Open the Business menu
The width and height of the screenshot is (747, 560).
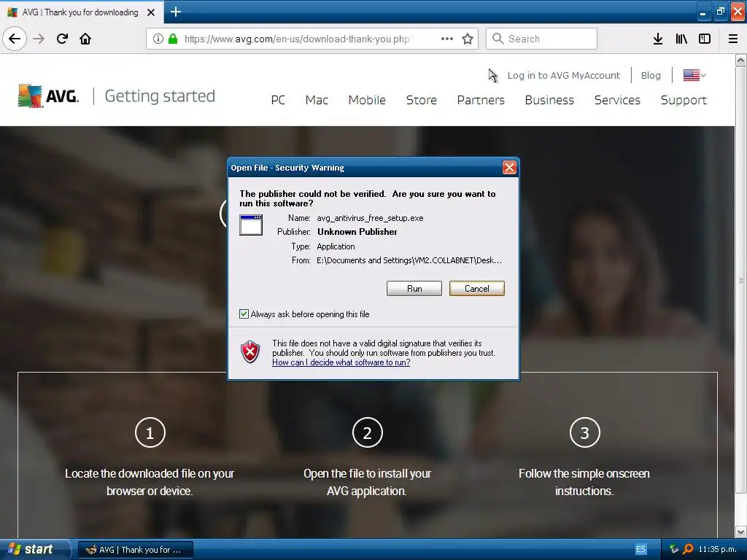[x=549, y=100]
